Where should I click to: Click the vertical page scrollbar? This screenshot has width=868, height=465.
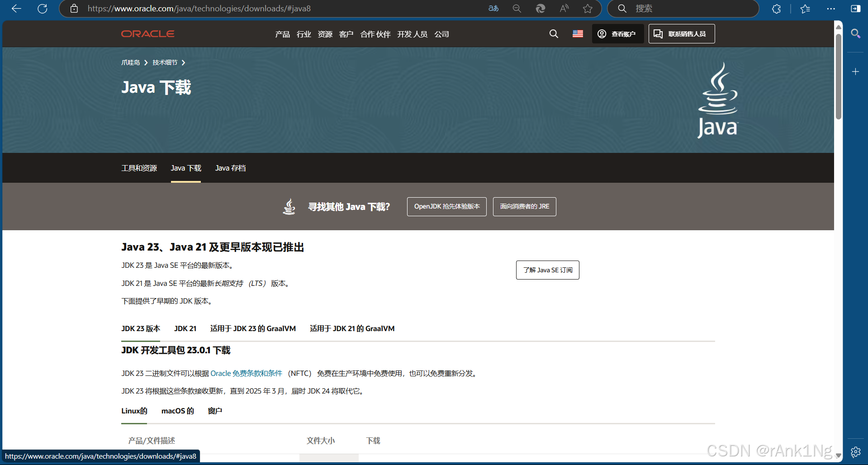(838, 72)
